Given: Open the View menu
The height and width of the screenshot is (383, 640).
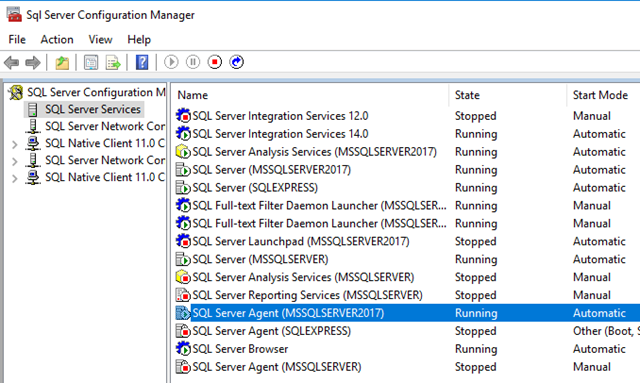Looking at the screenshot, I should coord(100,40).
